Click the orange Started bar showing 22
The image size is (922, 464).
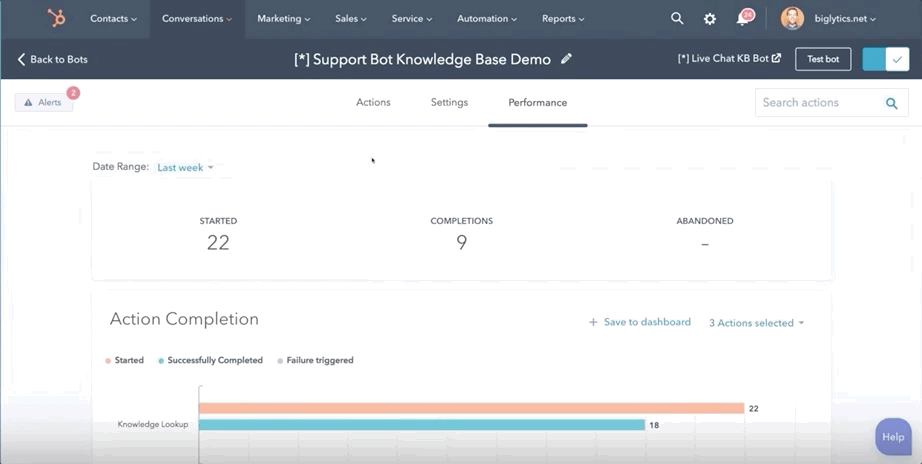click(472, 408)
